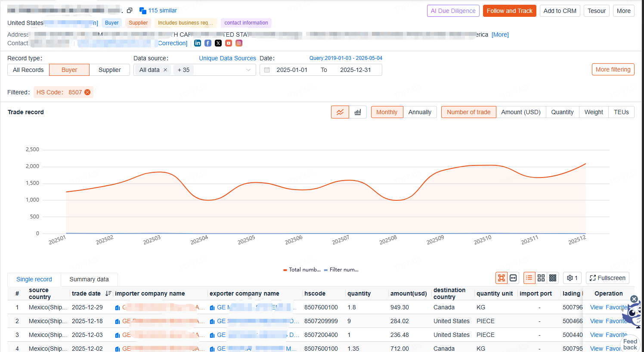The height and width of the screenshot is (352, 644).
Task: Open the company's Instagram icon
Action: coord(239,43)
